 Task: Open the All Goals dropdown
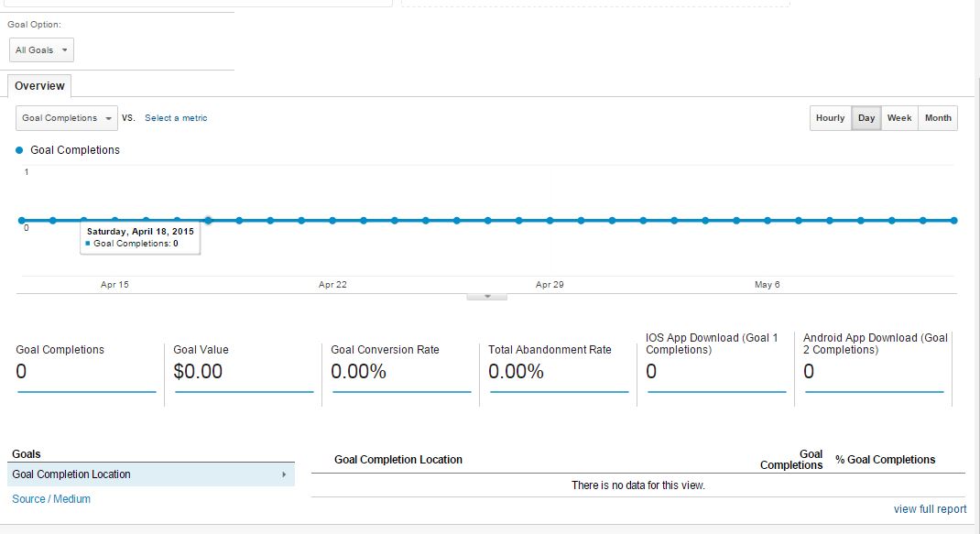41,50
